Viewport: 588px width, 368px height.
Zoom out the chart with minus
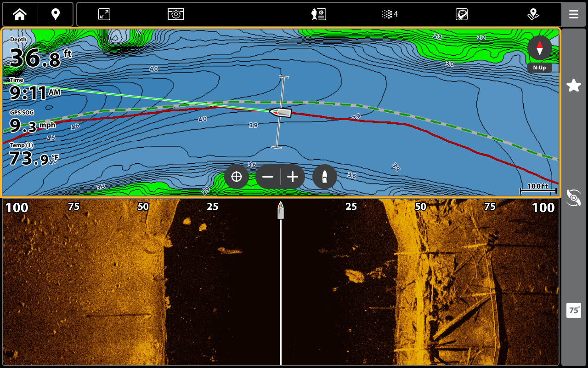(268, 177)
